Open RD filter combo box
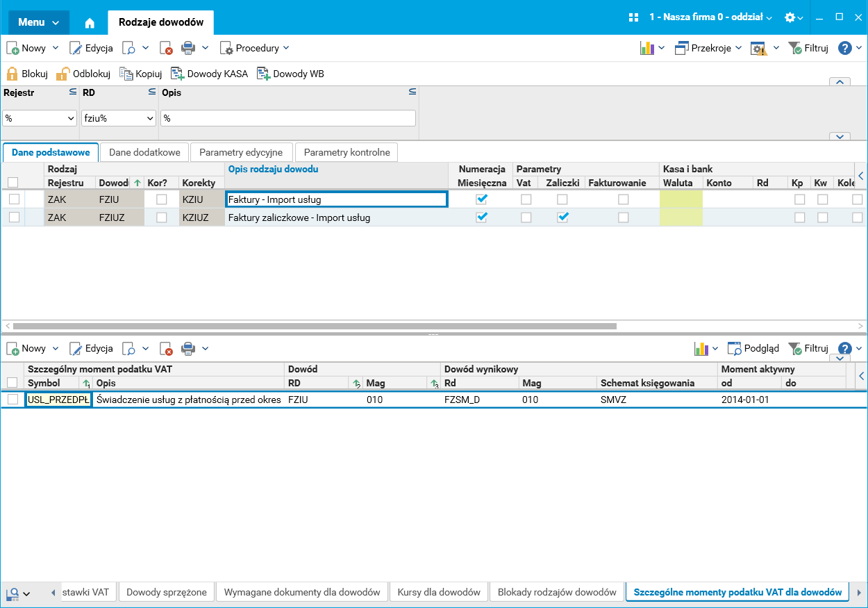 119,118
